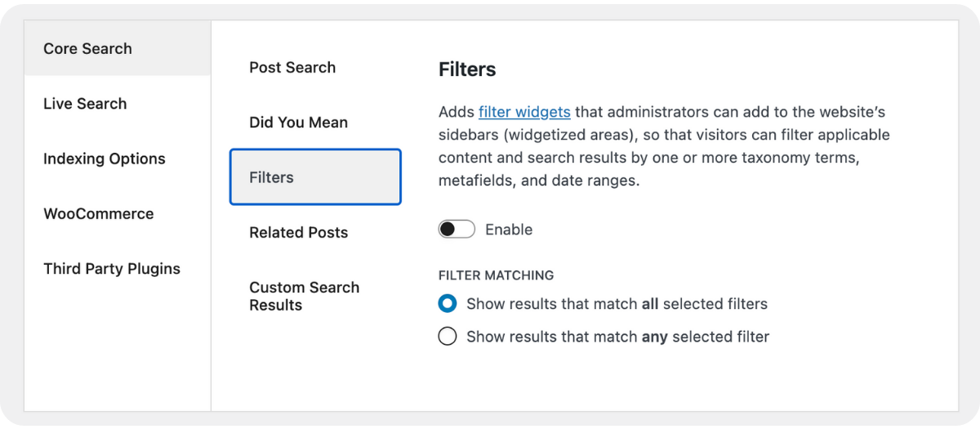
Task: Turn on the Enable filters switch
Action: point(457,230)
